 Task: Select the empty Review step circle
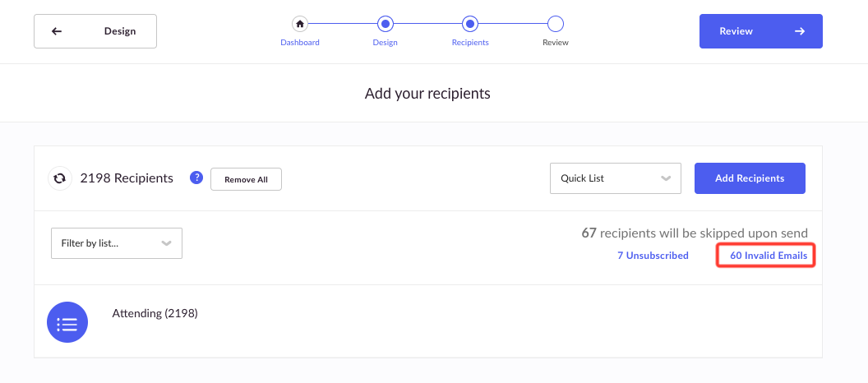(555, 24)
